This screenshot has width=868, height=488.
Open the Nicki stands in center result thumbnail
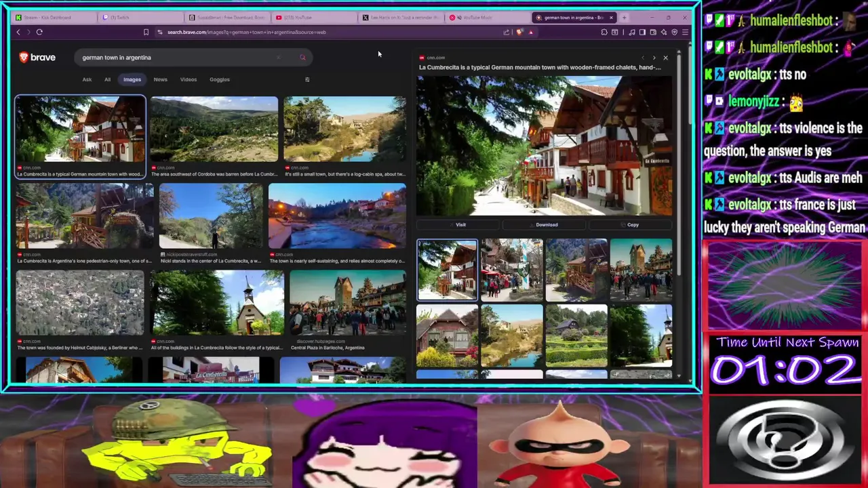pos(211,216)
